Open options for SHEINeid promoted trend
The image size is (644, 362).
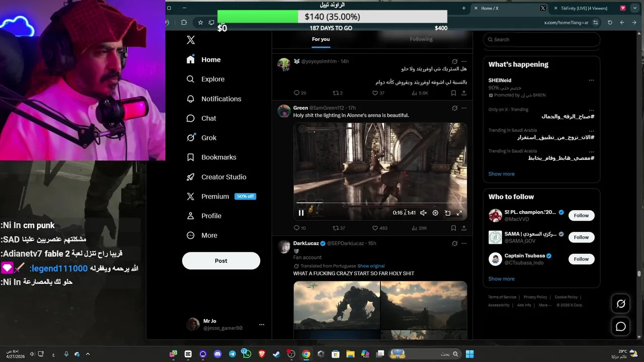pos(591,80)
